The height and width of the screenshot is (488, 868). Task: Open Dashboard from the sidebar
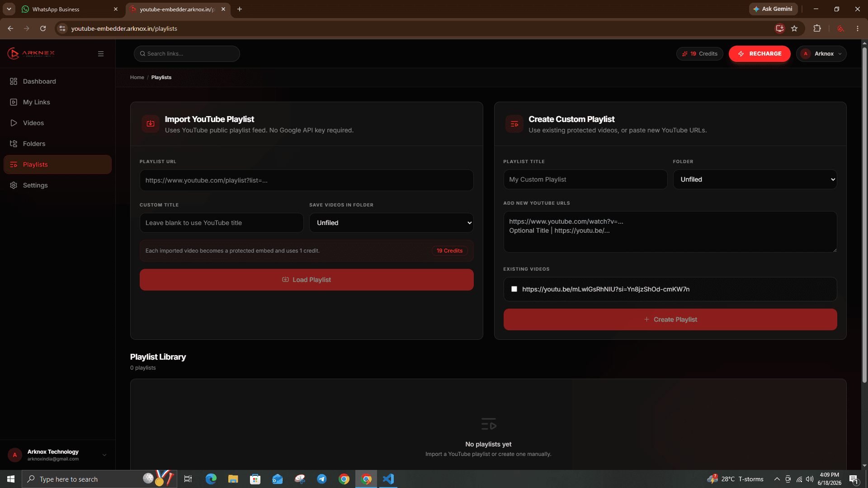(x=57, y=81)
